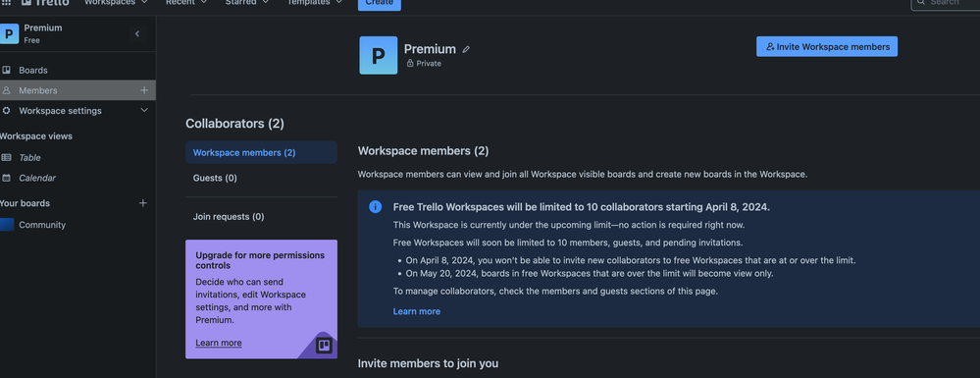Click the Premium workspace title
This screenshot has width=980, height=378.
click(x=430, y=49)
